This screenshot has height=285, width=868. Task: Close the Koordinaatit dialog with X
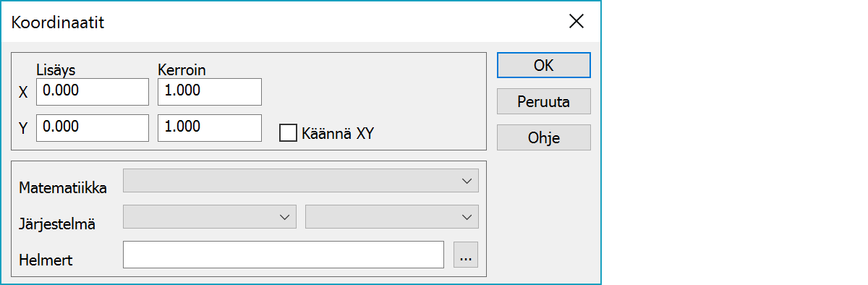[x=576, y=21]
